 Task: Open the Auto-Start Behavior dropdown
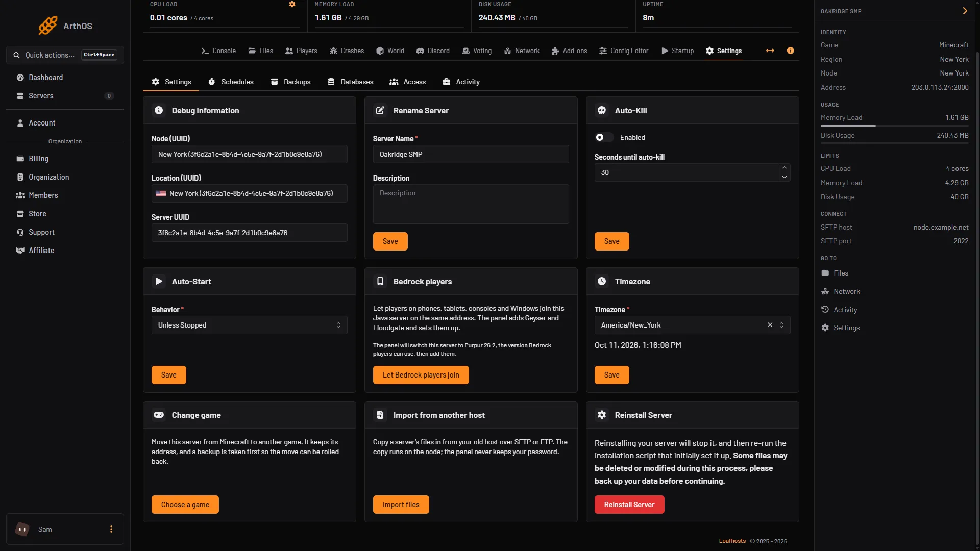[249, 325]
